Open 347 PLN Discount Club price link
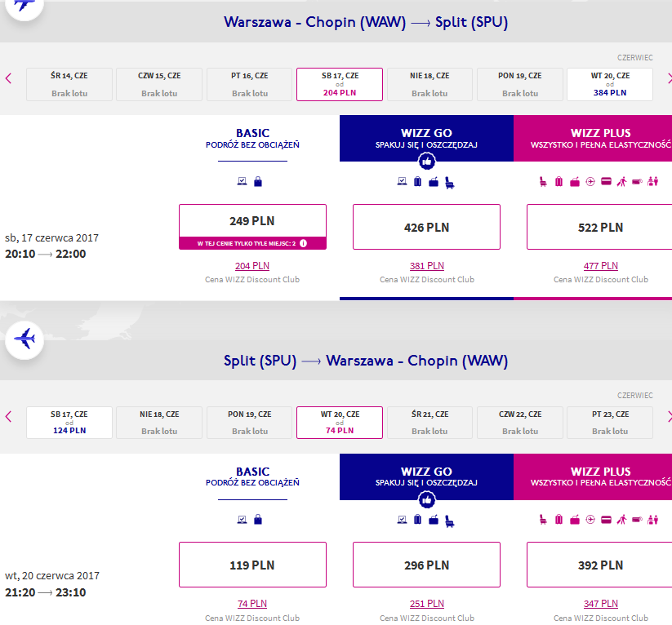Viewport: 672px width, 625px height. (x=600, y=604)
